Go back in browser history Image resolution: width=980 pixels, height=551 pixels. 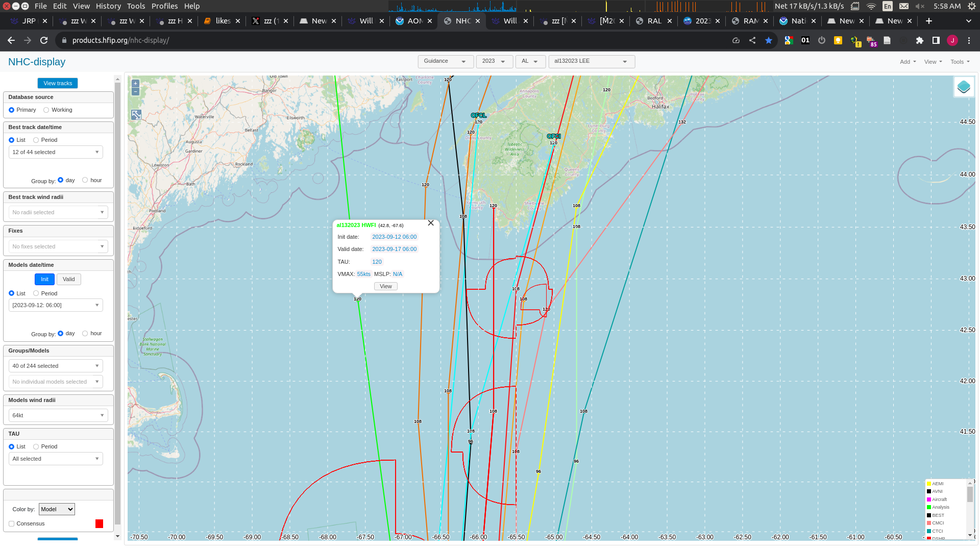coord(11,40)
